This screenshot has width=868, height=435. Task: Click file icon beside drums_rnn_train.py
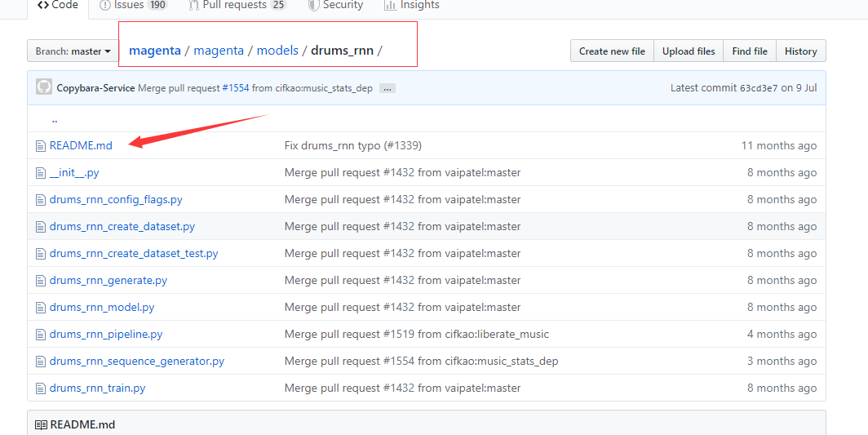click(x=41, y=388)
